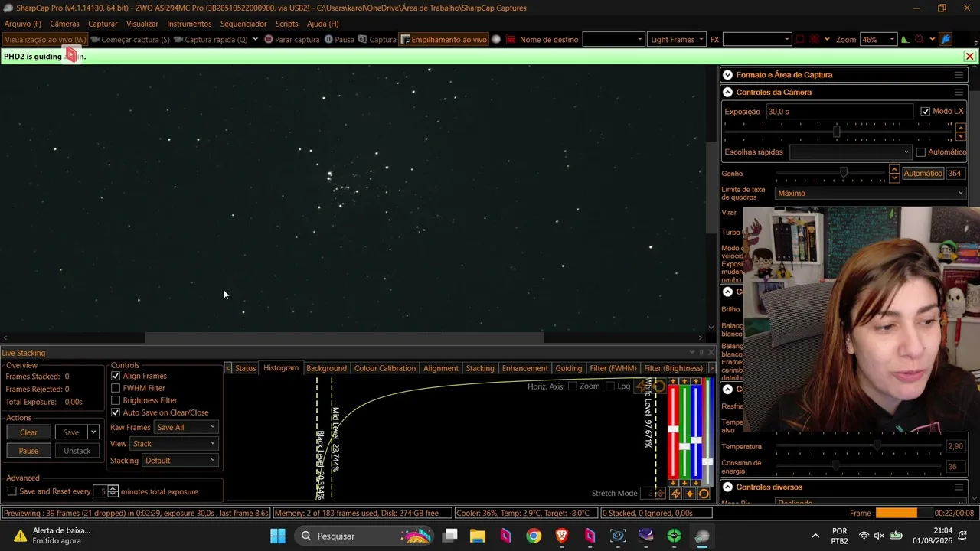
Task: Collapse the Controles da Câmera section
Action: pos(727,93)
